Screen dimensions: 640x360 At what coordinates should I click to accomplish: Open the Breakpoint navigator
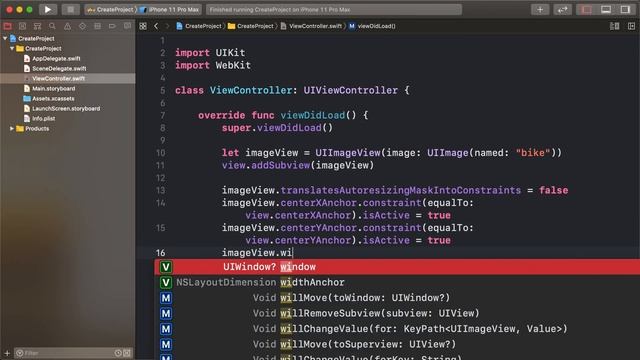pyautogui.click(x=112, y=26)
